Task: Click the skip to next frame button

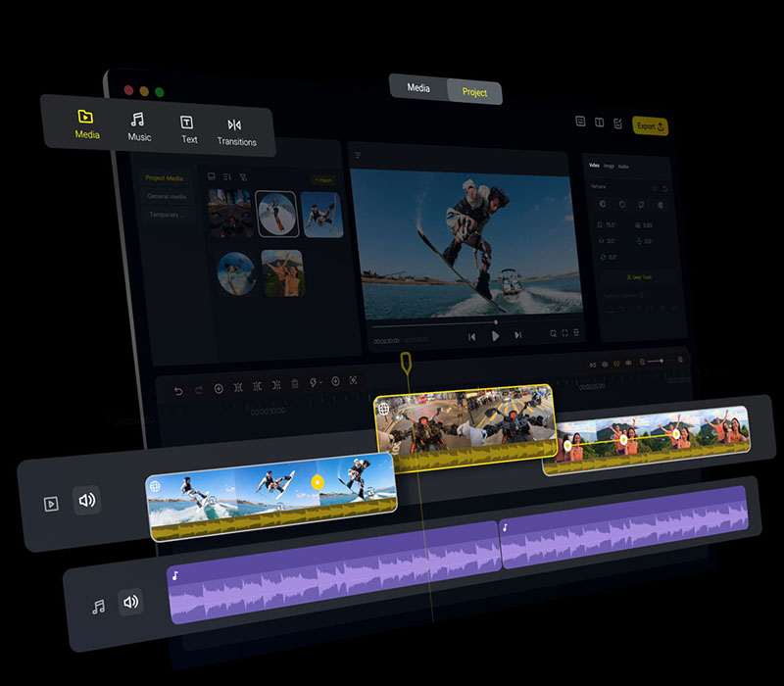Action: point(517,335)
